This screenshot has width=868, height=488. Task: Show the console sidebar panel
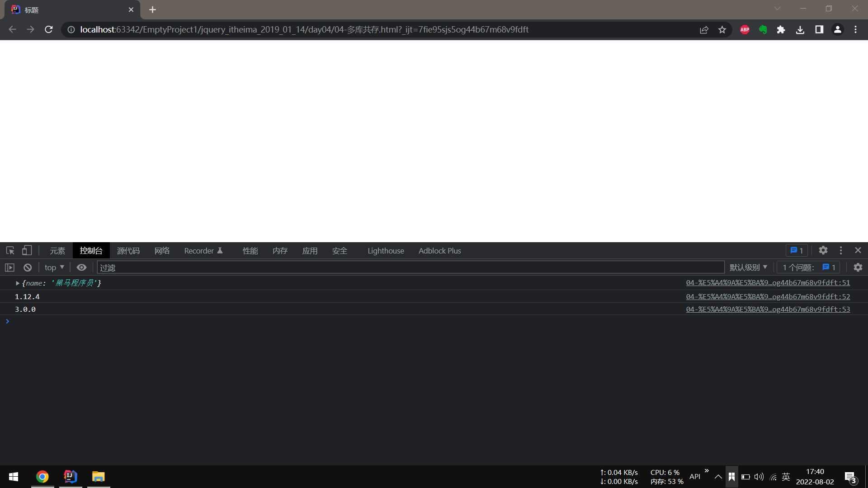pos(9,267)
